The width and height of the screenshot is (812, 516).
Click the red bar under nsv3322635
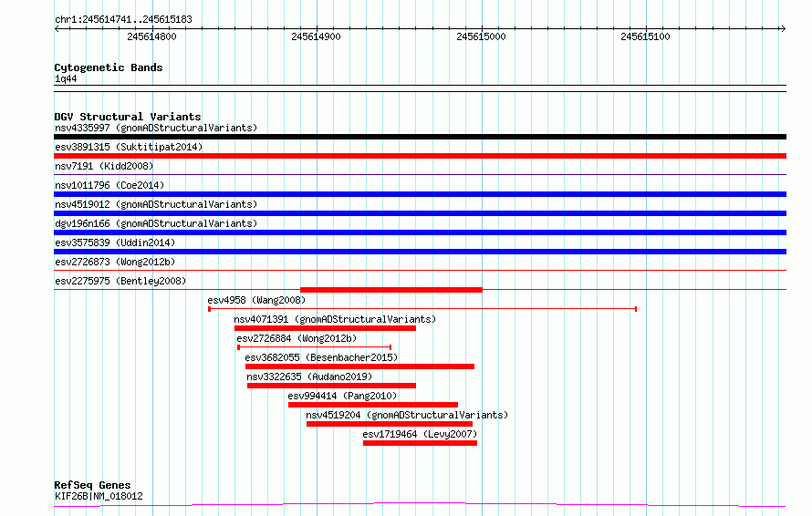click(331, 386)
